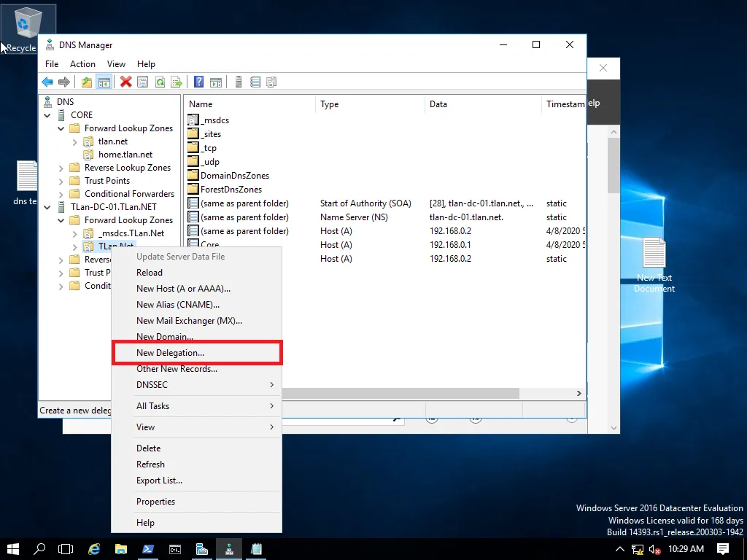Sort by the Type column header
Screen dimensions: 747x560
click(x=370, y=104)
